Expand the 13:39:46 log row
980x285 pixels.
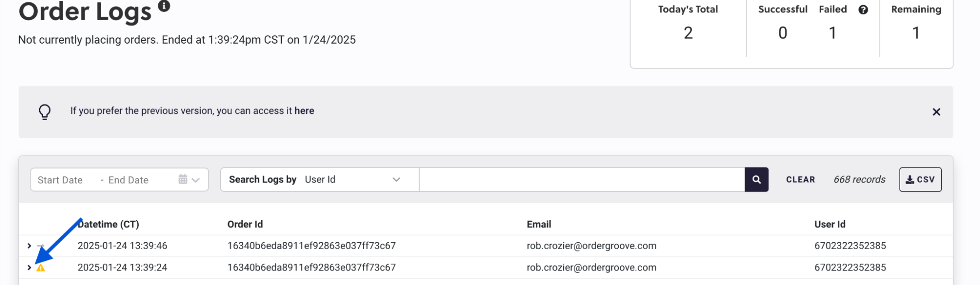(x=29, y=246)
